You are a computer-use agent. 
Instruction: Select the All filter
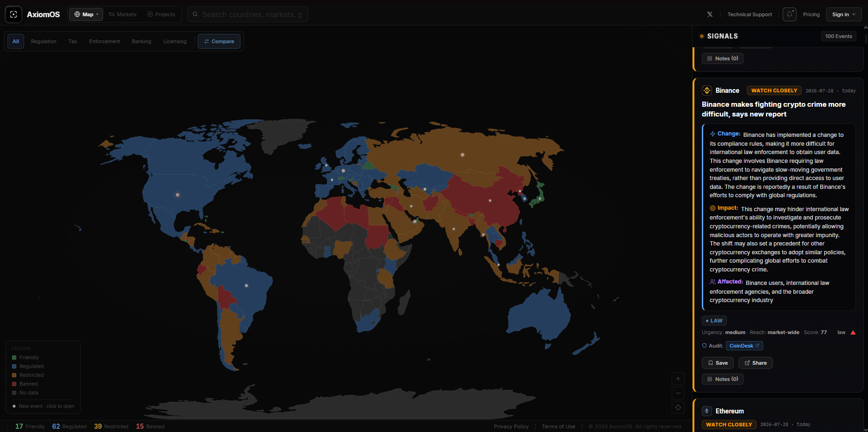pos(16,41)
